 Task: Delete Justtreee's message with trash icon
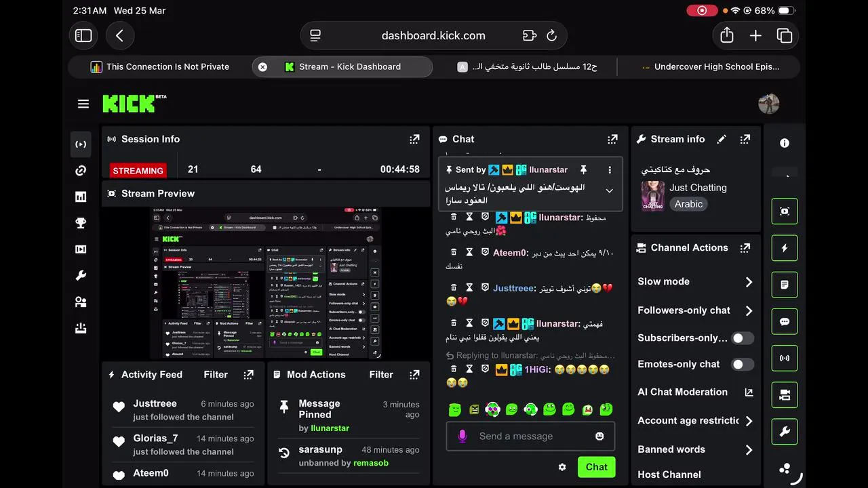click(454, 288)
